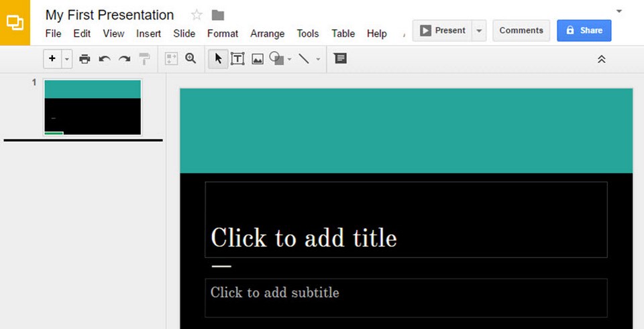Open the Comments button
This screenshot has height=329, width=644.
[x=521, y=31]
